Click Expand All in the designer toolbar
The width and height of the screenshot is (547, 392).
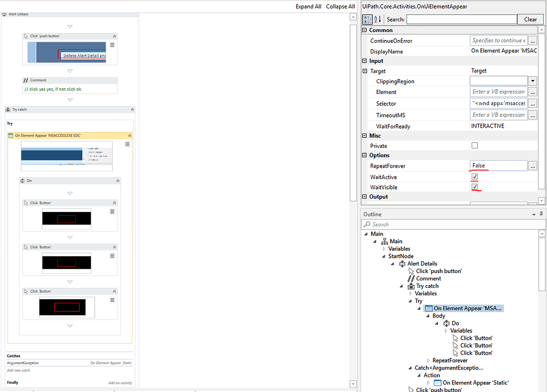tap(308, 6)
